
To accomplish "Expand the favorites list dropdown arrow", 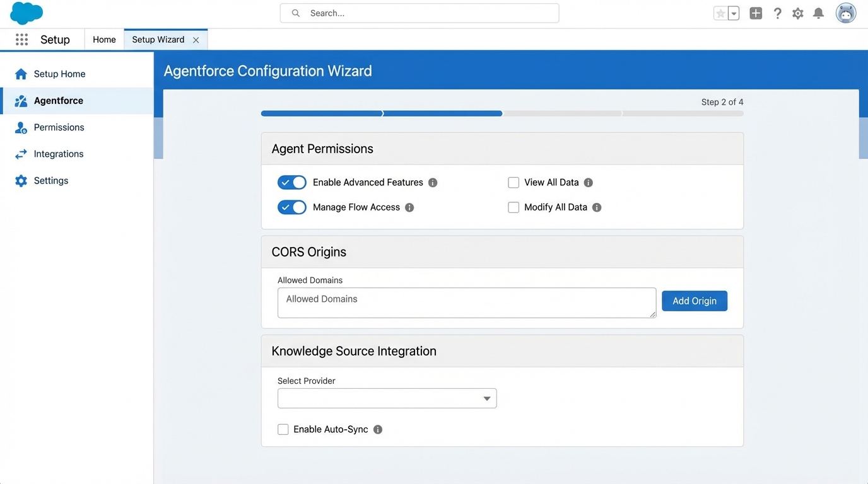I will [733, 13].
